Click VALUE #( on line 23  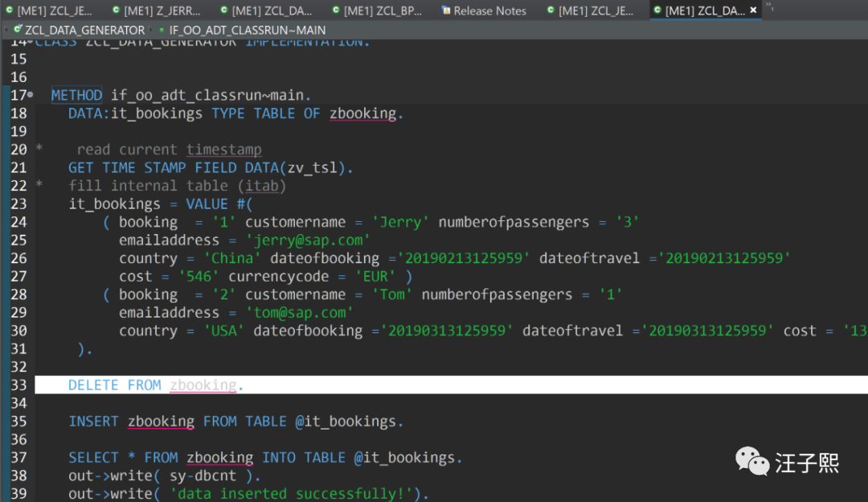[x=219, y=204]
